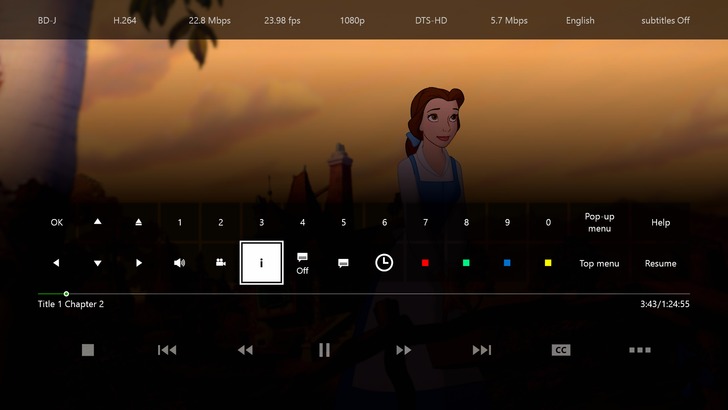The height and width of the screenshot is (410, 728).
Task: Skip to next chapter
Action: coord(481,350)
